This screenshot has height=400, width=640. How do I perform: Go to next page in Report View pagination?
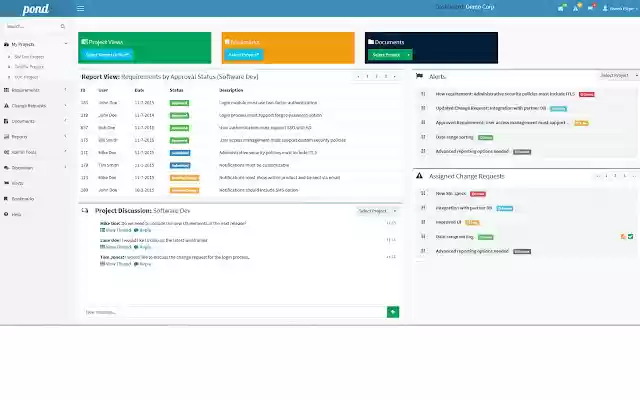(394, 76)
